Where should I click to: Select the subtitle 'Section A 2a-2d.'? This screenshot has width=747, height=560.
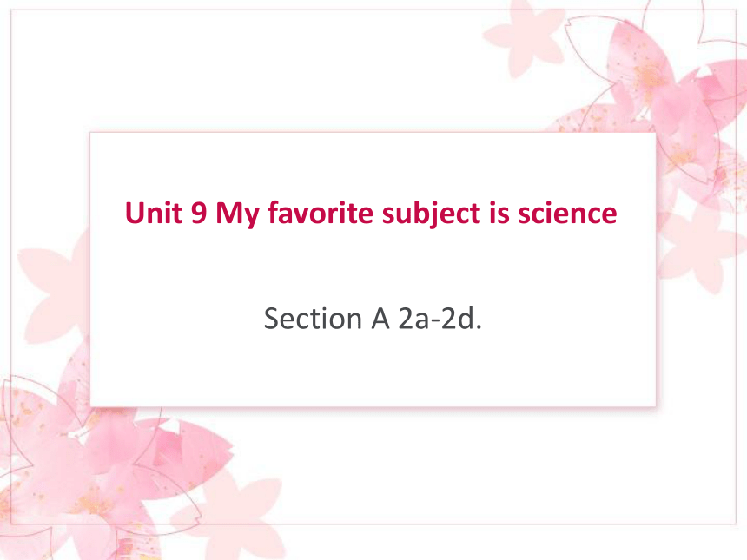click(373, 318)
